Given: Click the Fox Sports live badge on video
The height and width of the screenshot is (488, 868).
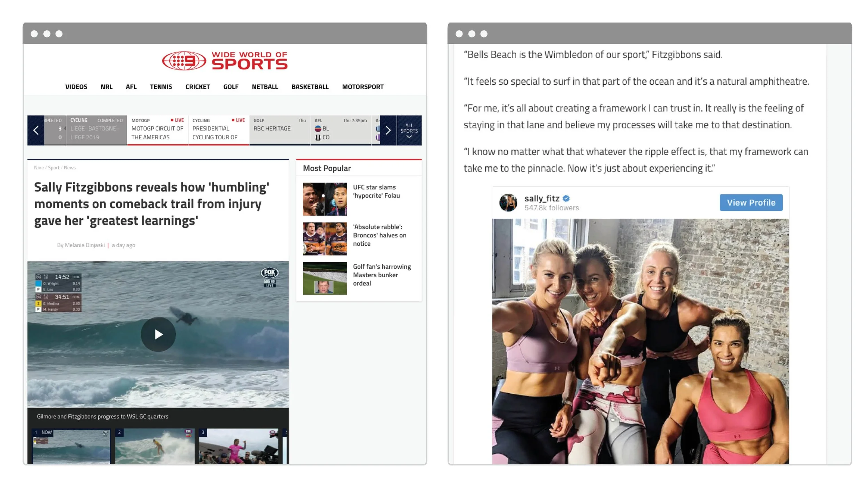Looking at the screenshot, I should click(x=270, y=277).
